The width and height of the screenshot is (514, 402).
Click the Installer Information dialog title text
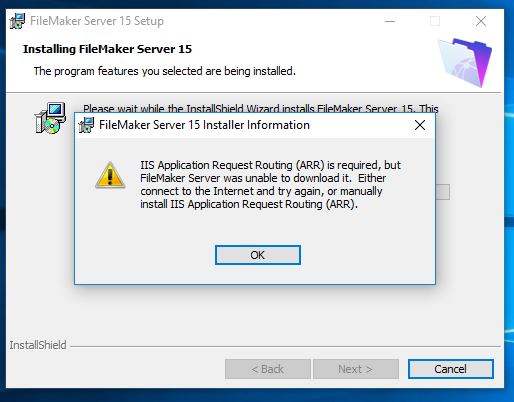(x=204, y=125)
